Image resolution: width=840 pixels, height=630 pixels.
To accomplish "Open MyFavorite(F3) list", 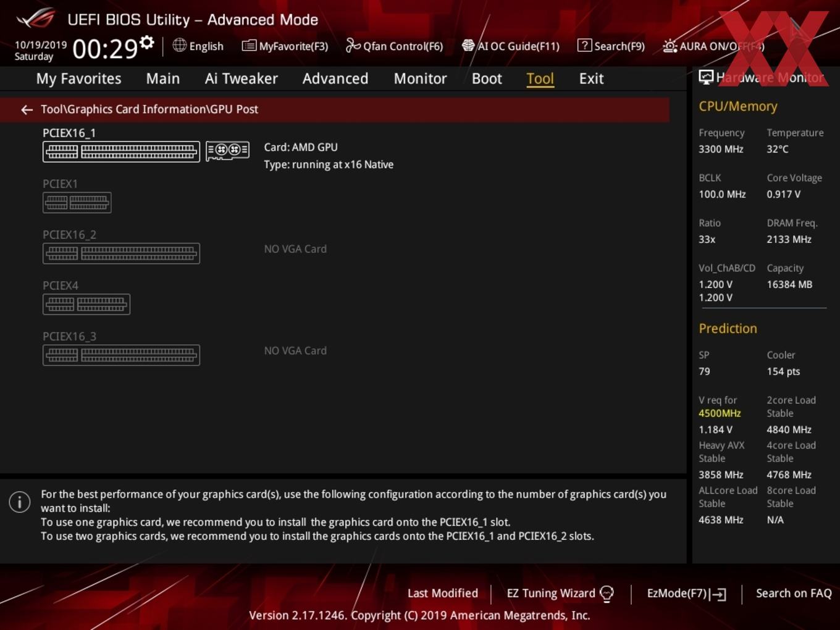I will click(285, 46).
